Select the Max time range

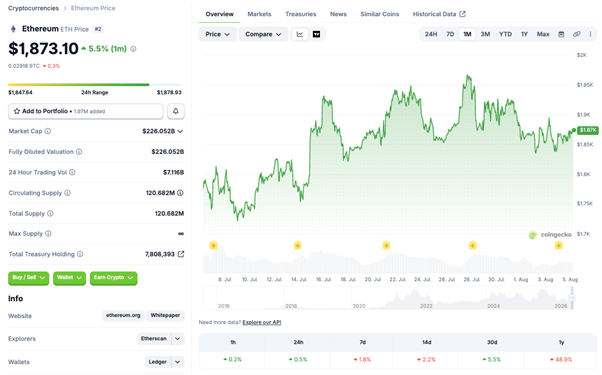(x=543, y=34)
